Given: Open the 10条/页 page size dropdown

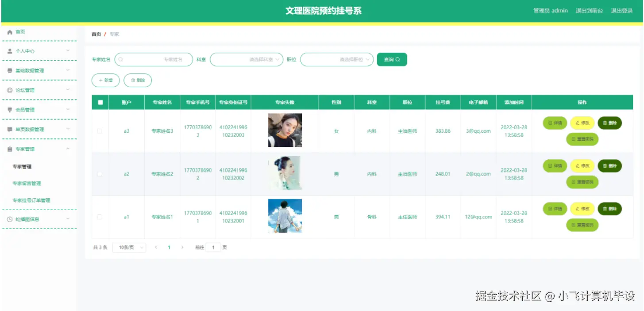Looking at the screenshot, I should coord(129,248).
